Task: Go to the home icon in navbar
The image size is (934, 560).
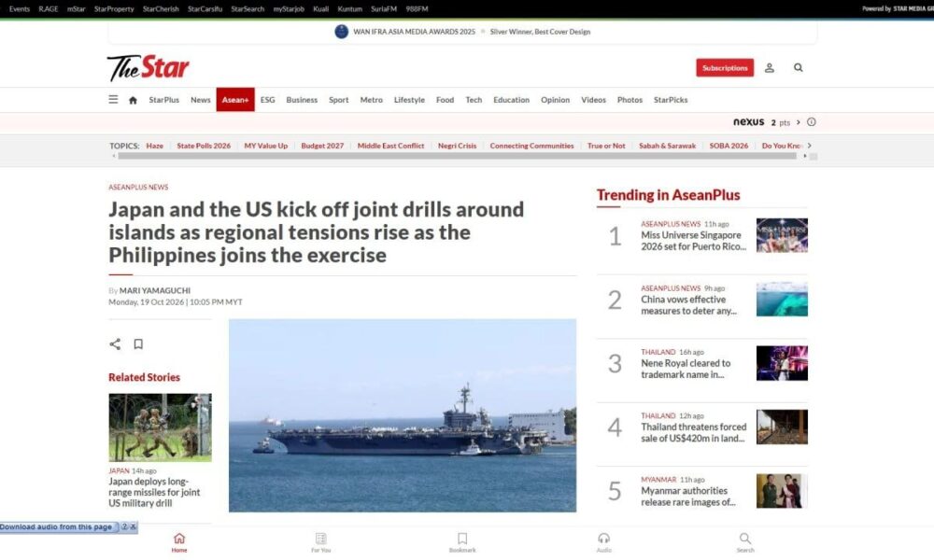Action: [133, 100]
